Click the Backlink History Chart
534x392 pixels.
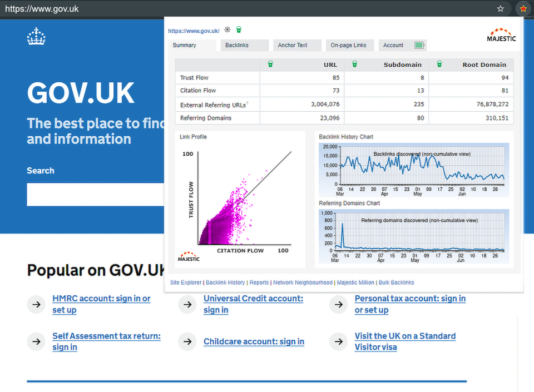coord(413,166)
